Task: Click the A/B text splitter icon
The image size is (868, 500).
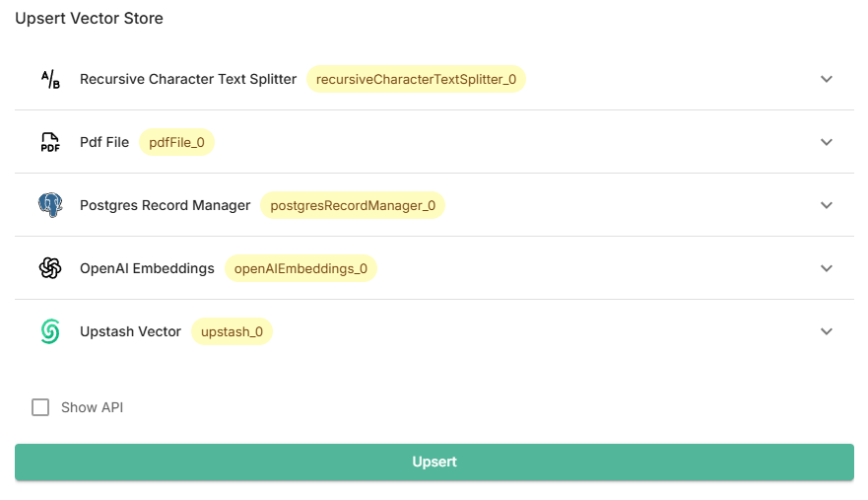Action: tap(50, 79)
